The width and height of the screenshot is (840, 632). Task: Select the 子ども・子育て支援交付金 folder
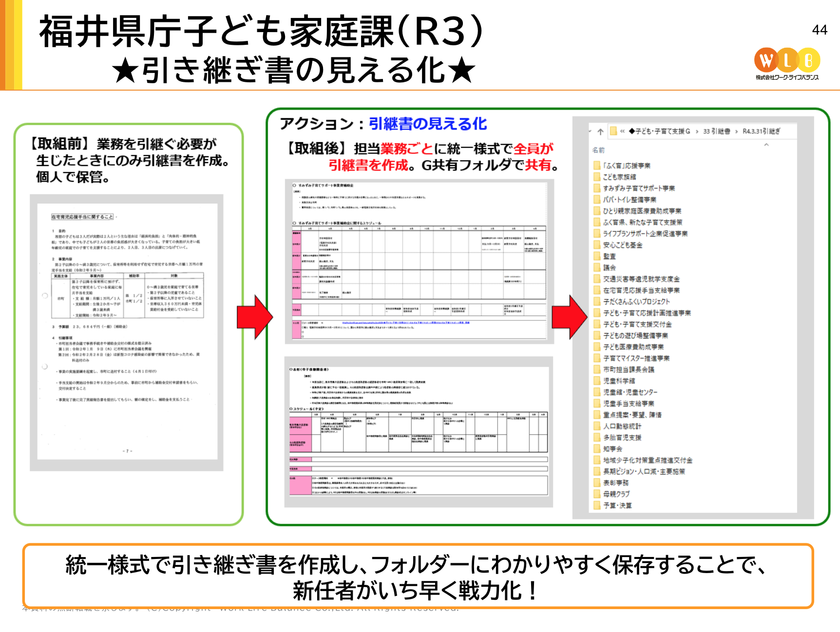coord(637,324)
